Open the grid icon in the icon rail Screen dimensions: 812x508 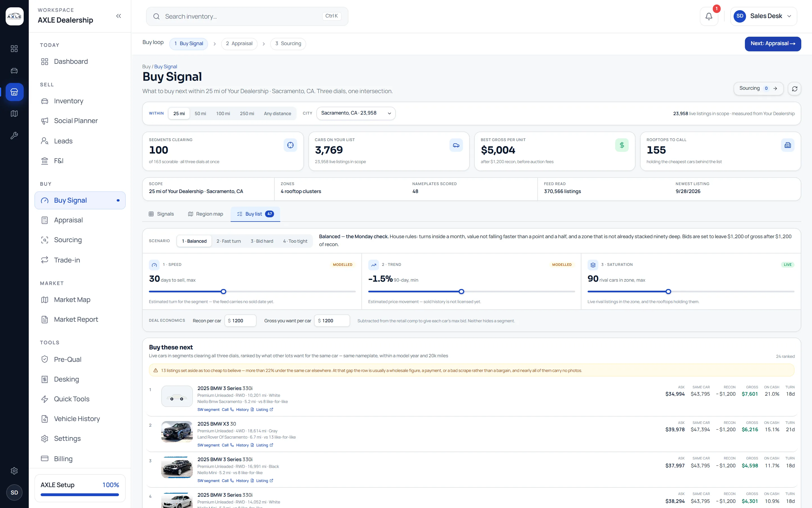[14, 49]
